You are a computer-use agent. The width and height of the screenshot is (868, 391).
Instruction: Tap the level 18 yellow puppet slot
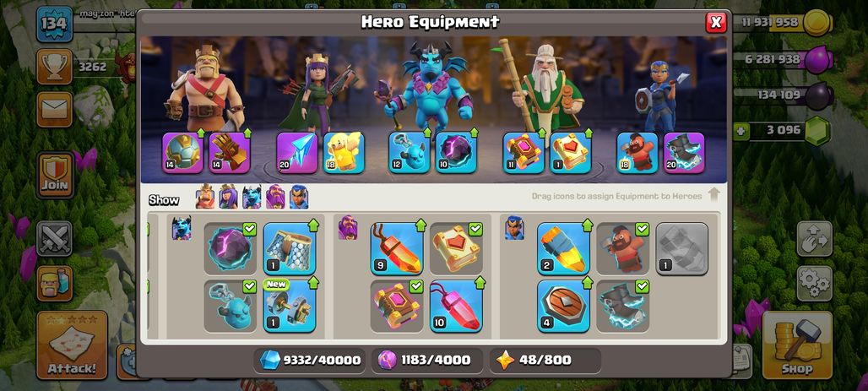[x=344, y=153]
